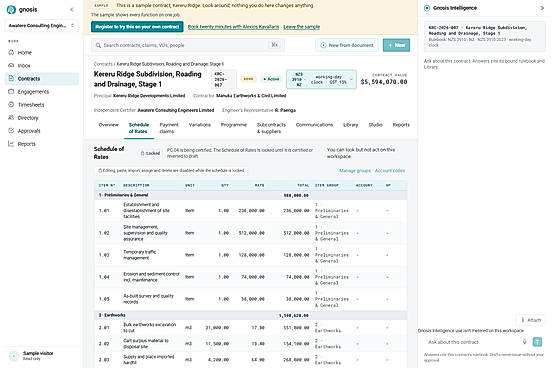Click the teal New button
The width and height of the screenshot is (552, 368).
396,45
